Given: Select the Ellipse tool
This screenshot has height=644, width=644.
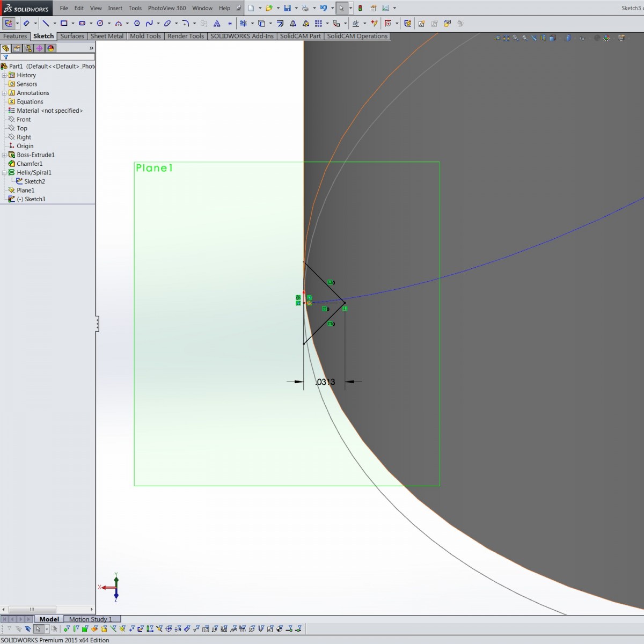Looking at the screenshot, I should [167, 23].
